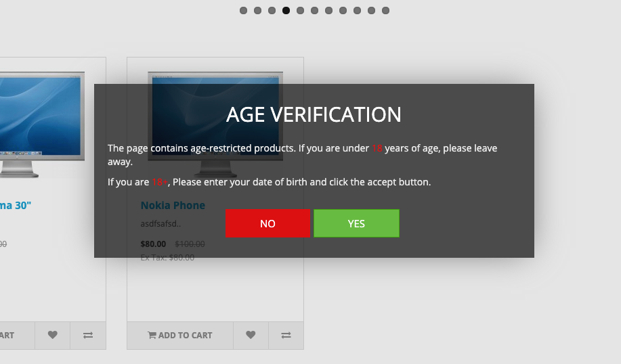
Task: Add Nokia Phone to wish list heart
Action: (251, 336)
